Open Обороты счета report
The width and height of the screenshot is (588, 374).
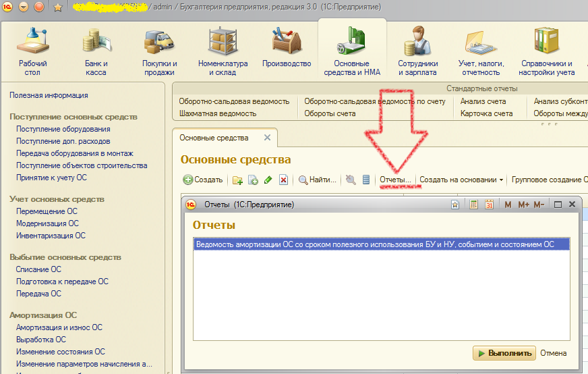[x=330, y=113]
